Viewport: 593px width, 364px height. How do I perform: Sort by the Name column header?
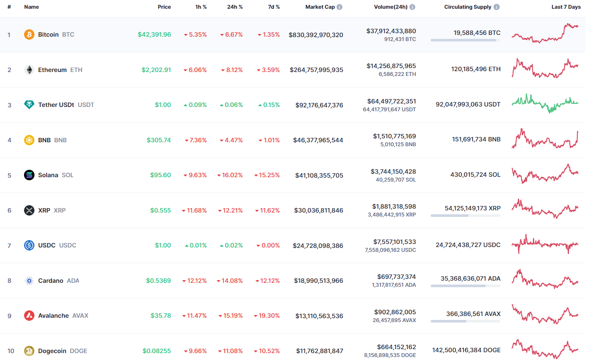31,7
